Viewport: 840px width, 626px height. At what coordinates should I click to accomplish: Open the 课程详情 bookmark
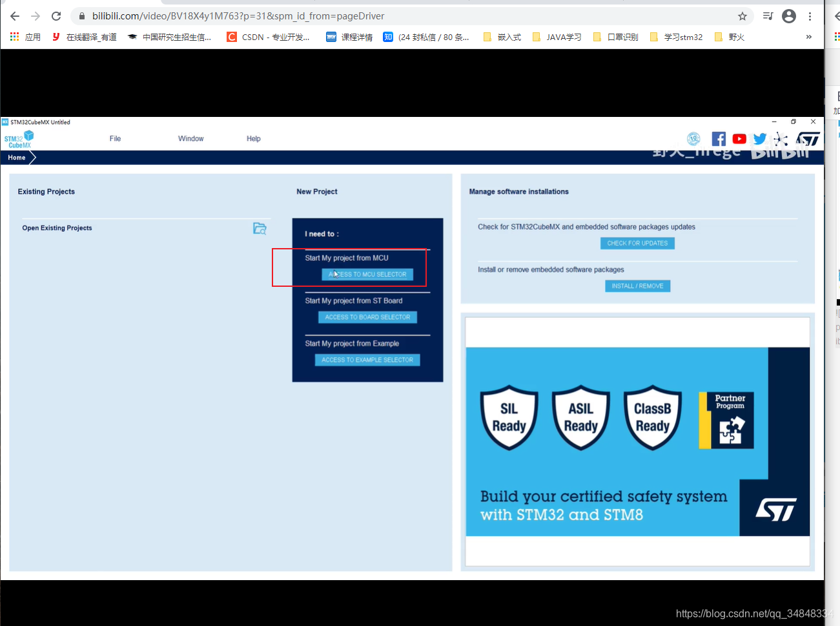349,37
